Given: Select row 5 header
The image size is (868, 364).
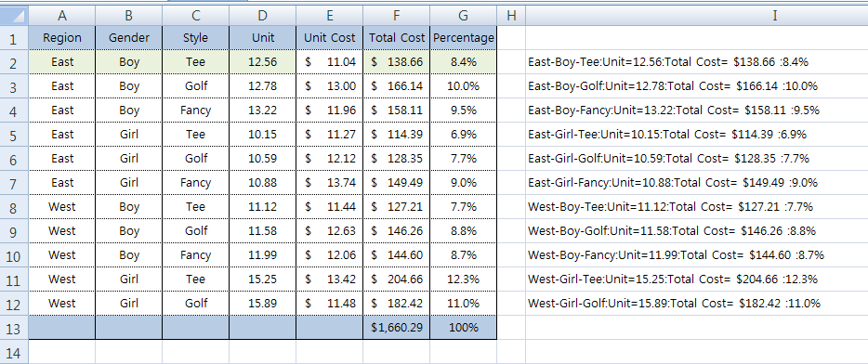Looking at the screenshot, I should pyautogui.click(x=14, y=135).
